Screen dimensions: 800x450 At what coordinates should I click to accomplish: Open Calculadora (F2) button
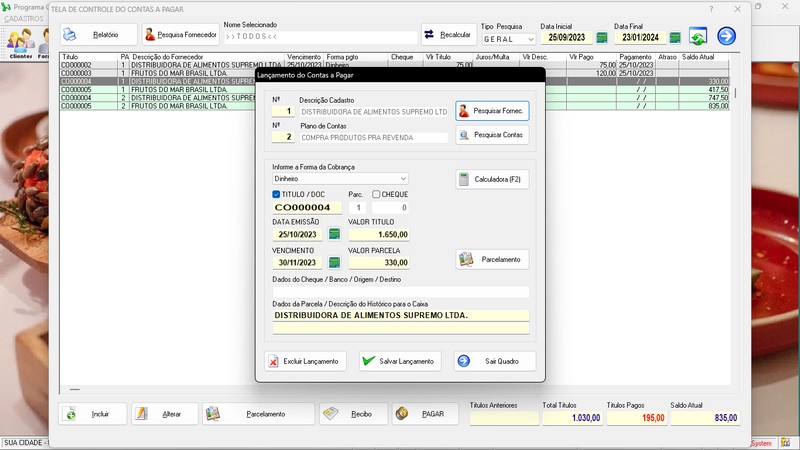[492, 180]
